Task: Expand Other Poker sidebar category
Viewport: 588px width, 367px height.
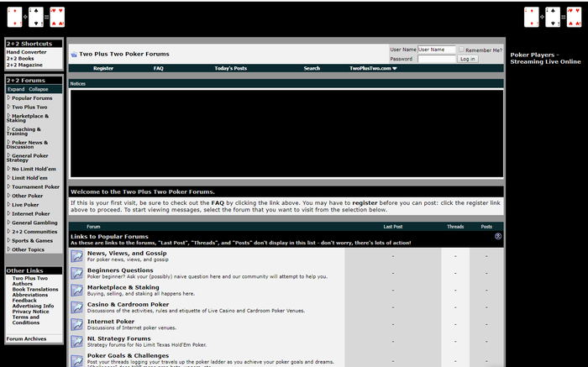Action: tap(8, 196)
